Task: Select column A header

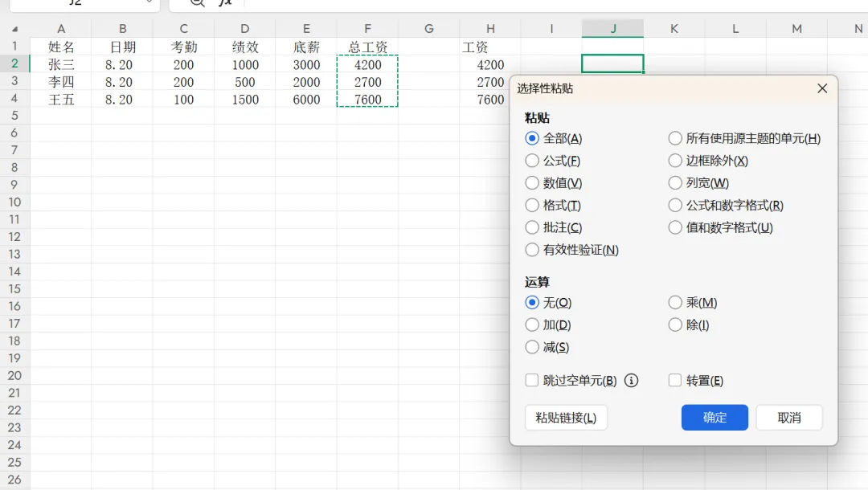Action: 61,29
